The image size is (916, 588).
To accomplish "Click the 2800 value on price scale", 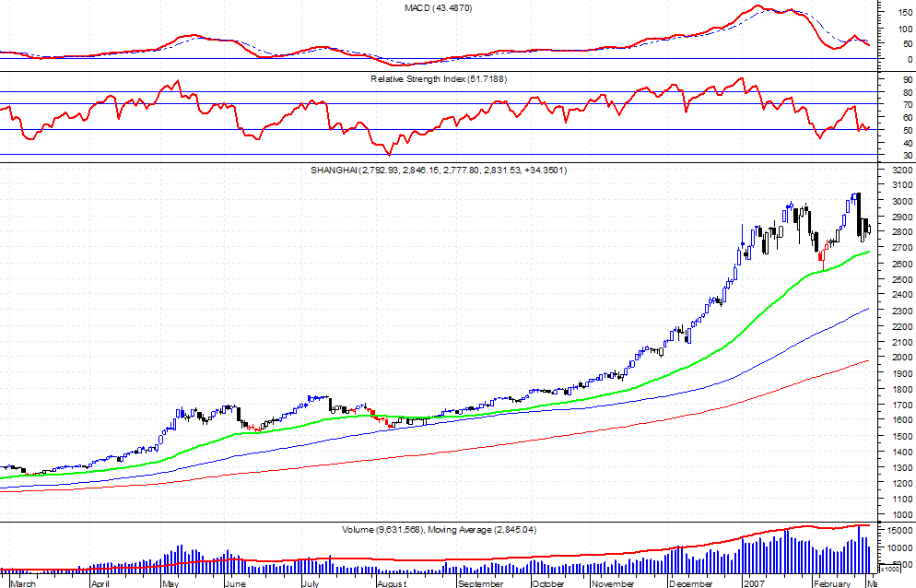I will click(903, 232).
